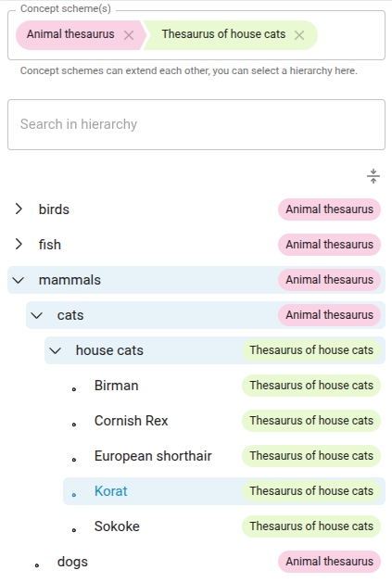Viewport: 392px width, 583px height.
Task: Click in the Search in hierarchy field
Action: coord(196,124)
